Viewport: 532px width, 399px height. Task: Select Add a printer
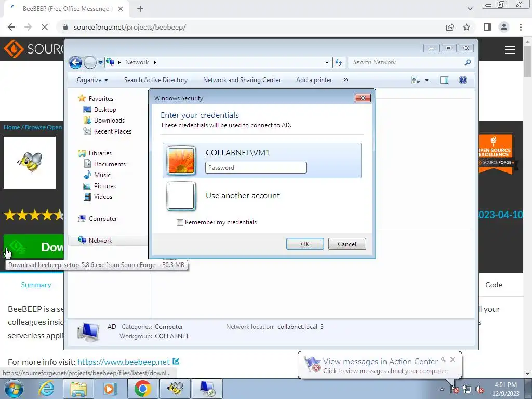(x=314, y=80)
